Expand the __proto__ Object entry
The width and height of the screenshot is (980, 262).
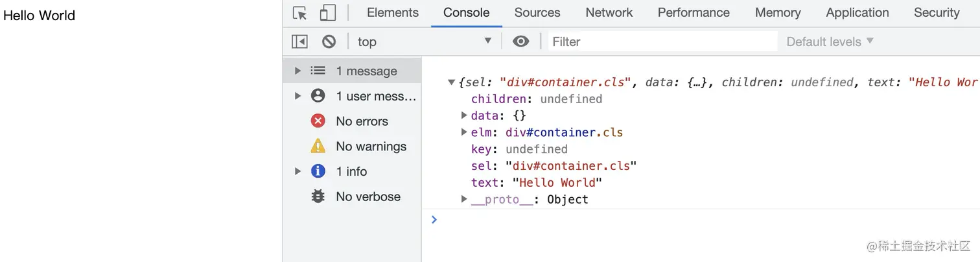[464, 199]
